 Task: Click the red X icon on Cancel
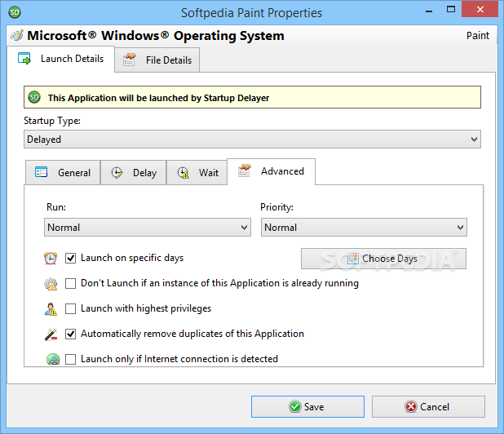[x=411, y=407]
